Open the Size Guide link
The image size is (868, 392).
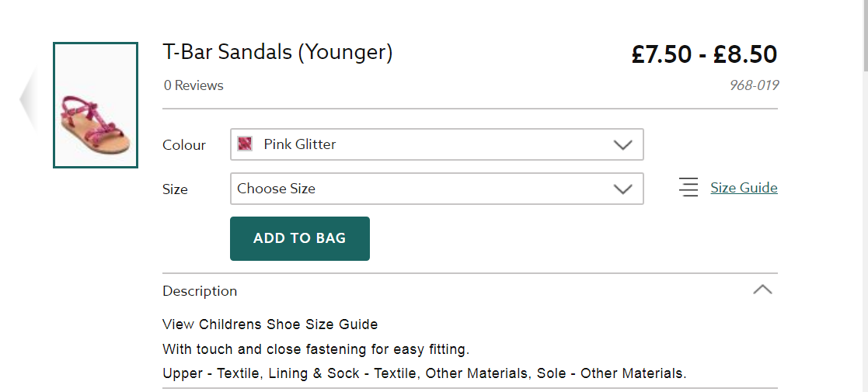744,187
